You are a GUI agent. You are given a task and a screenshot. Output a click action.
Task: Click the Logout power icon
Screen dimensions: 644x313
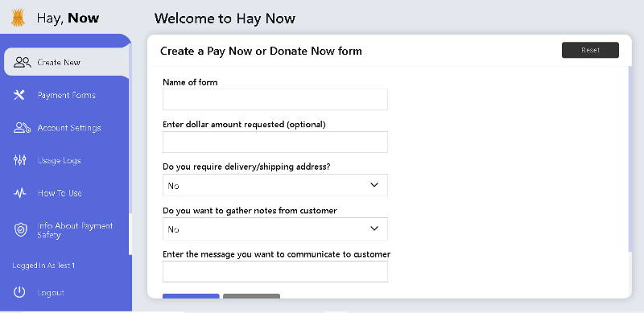click(19, 292)
